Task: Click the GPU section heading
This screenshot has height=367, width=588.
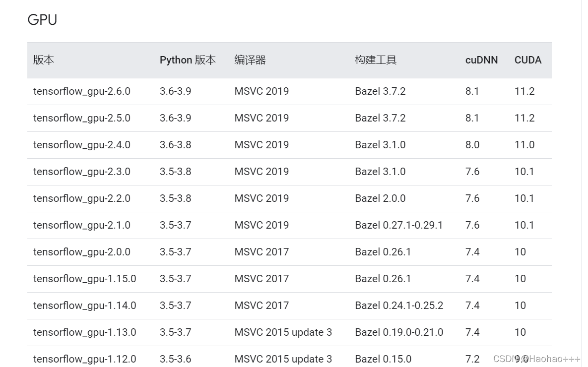Action: point(42,20)
